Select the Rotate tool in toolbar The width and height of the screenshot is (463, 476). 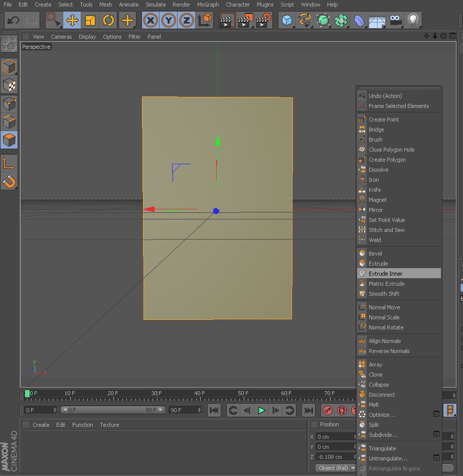tap(108, 20)
